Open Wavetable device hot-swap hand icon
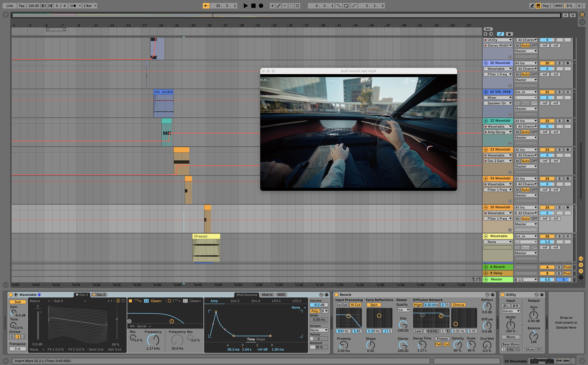Viewport: 588px width, 365px height. tap(39, 294)
